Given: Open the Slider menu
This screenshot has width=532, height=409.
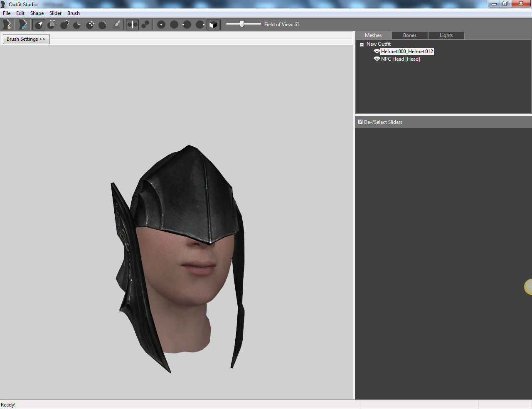Looking at the screenshot, I should (x=55, y=13).
